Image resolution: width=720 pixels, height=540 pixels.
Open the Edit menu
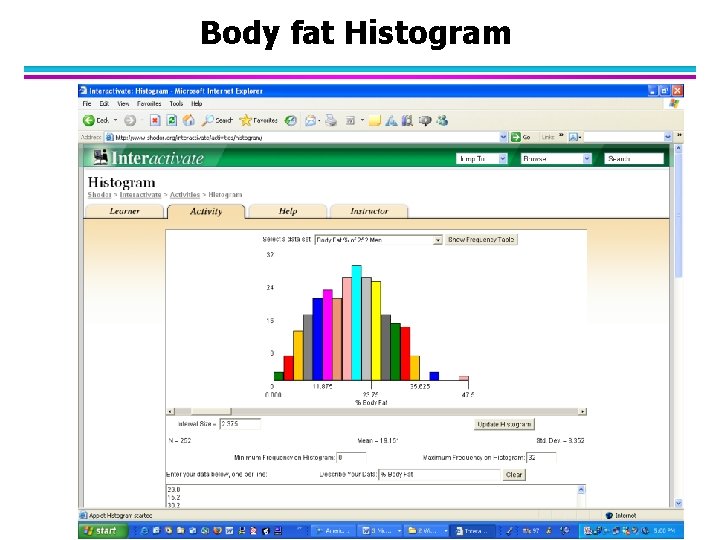coord(104,104)
